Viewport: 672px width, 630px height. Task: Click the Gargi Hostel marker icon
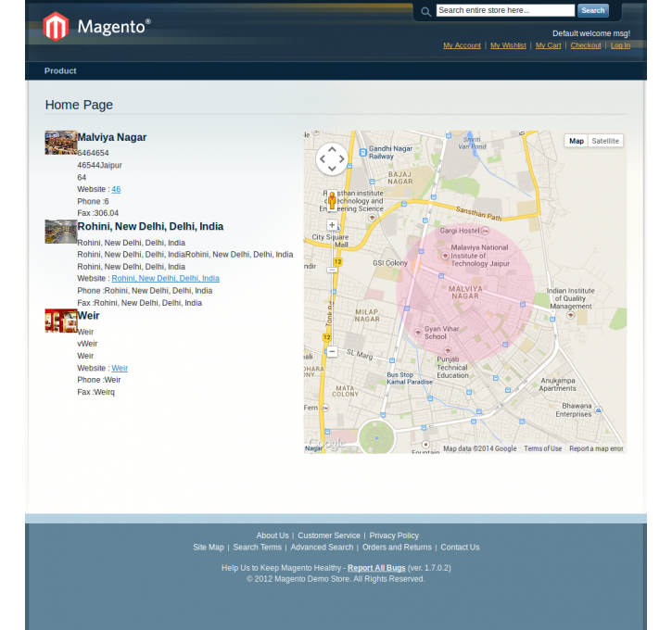[485, 231]
